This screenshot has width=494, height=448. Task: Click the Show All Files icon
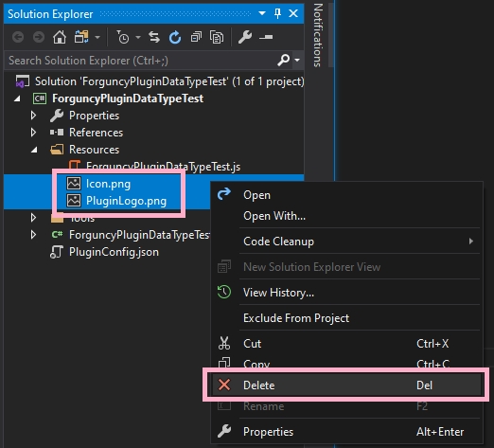coord(217,38)
